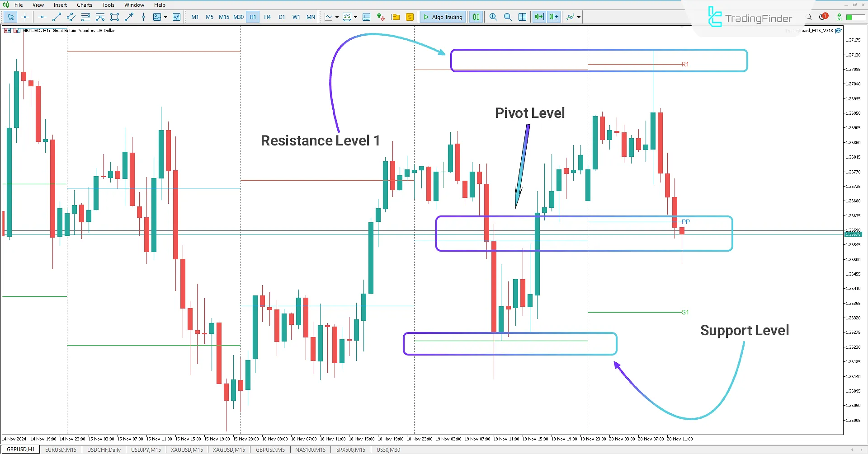Toggle the chart shift feature
Screen dimensions: 868x454
click(x=553, y=17)
